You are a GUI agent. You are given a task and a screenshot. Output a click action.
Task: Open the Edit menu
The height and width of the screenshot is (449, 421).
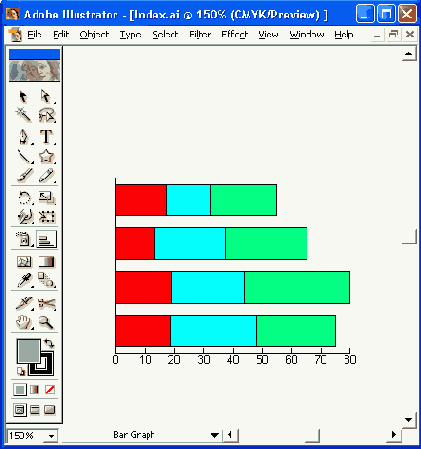tap(61, 34)
